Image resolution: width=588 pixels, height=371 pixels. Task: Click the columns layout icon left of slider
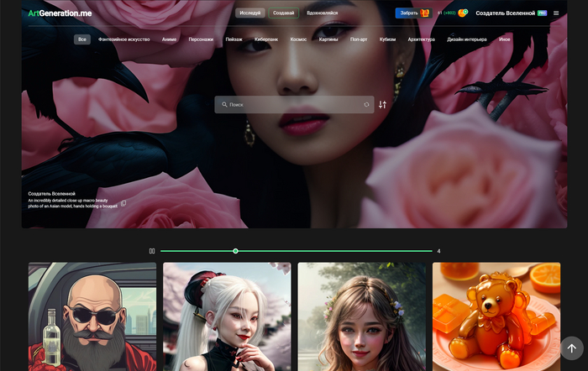[152, 251]
